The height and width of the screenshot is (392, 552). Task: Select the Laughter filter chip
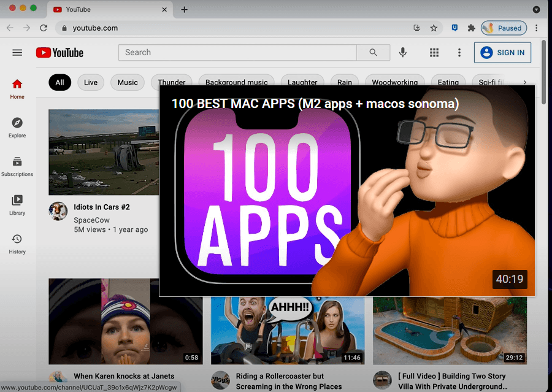pyautogui.click(x=302, y=80)
